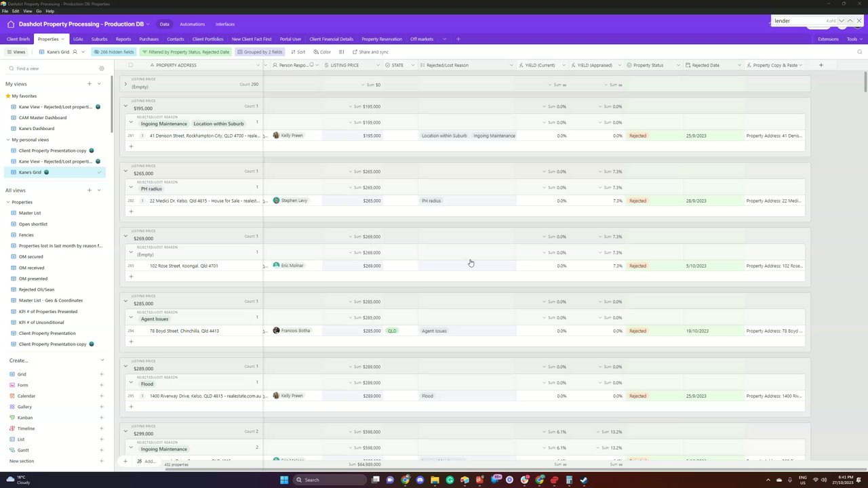The image size is (868, 488).
Task: Open the Grouped by 2 fields settings
Action: (259, 52)
